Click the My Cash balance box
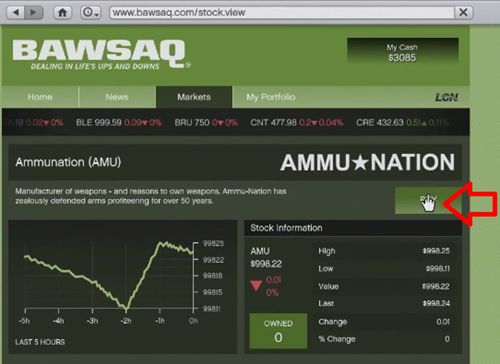500x364 pixels. point(402,52)
